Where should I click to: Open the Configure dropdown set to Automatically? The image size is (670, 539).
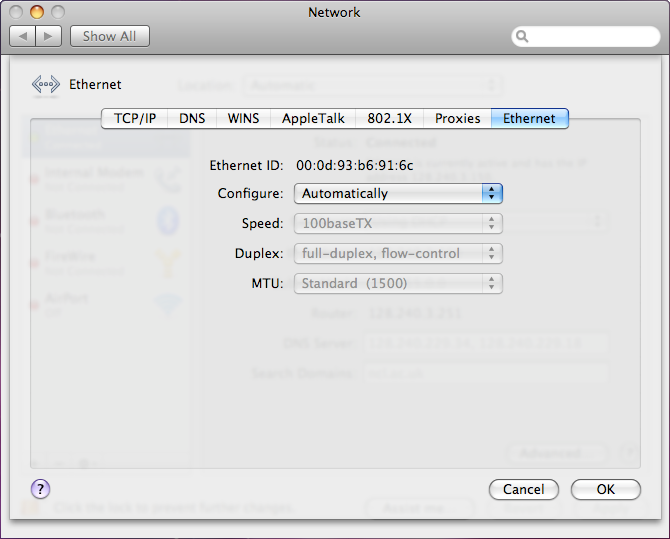click(397, 193)
